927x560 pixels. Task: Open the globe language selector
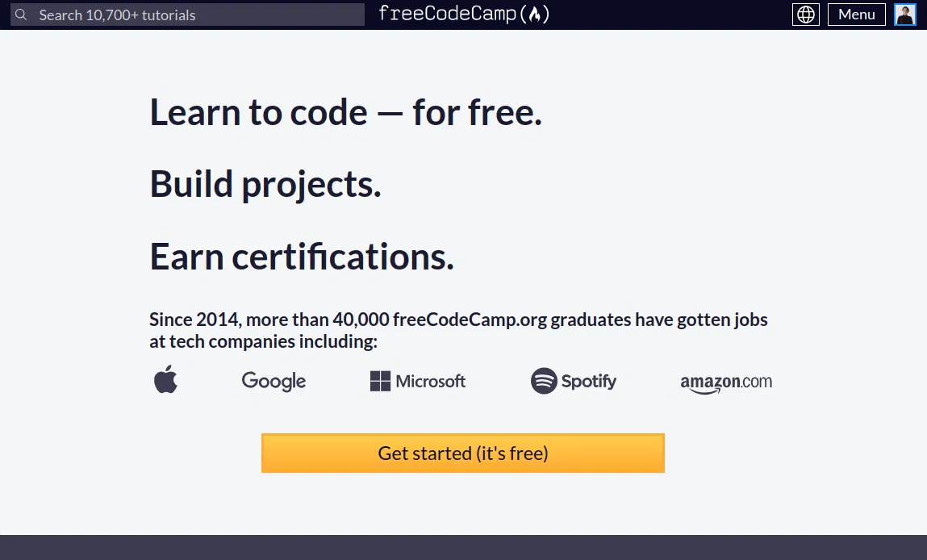[805, 15]
